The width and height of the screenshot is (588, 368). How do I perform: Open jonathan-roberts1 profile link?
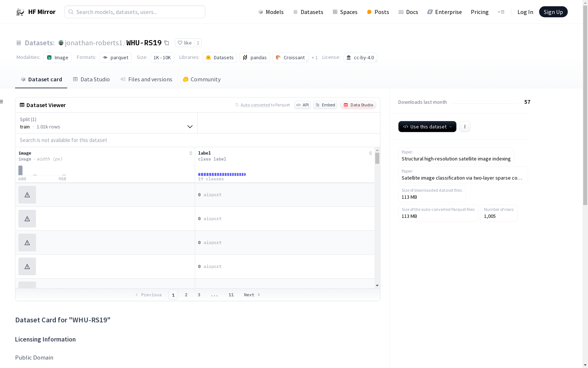click(93, 43)
